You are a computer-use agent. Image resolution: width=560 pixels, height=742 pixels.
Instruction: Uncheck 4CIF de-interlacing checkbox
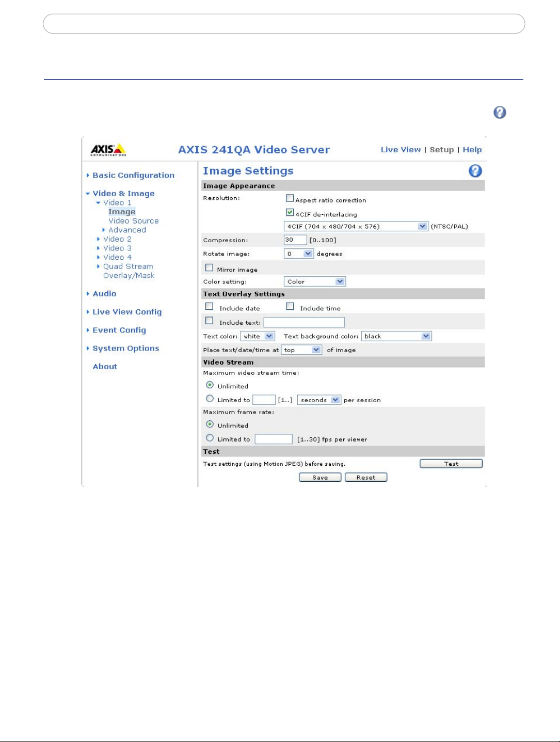click(290, 212)
